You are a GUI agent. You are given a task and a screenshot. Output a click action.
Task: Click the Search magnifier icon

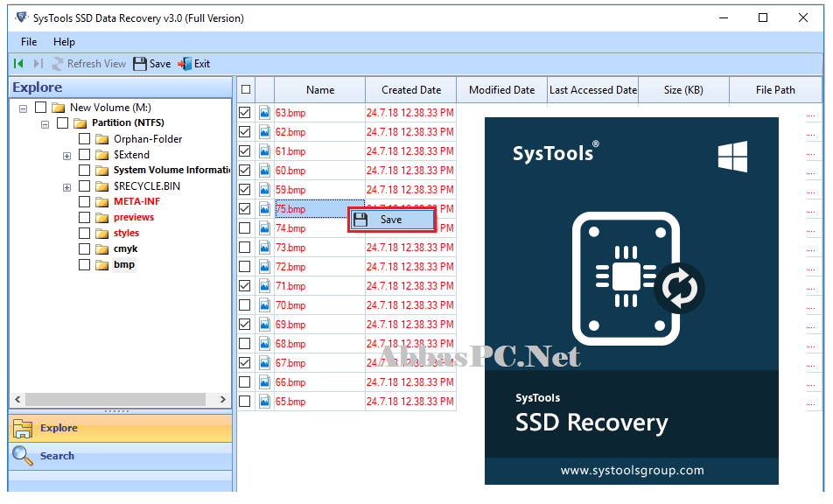(23, 456)
